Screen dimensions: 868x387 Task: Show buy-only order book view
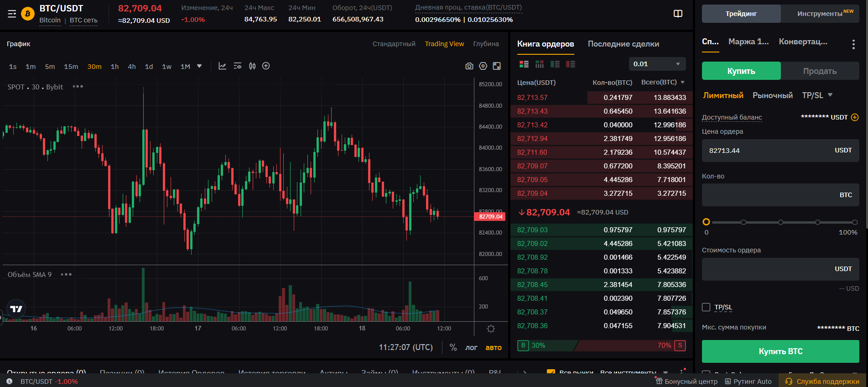click(555, 64)
